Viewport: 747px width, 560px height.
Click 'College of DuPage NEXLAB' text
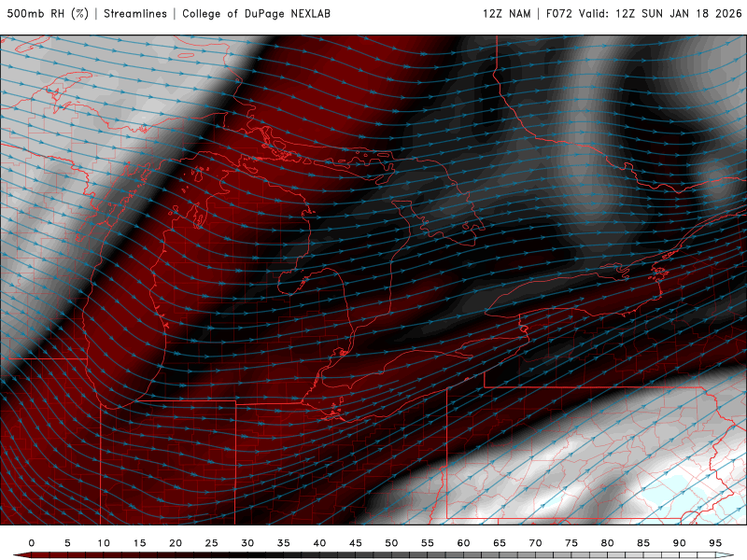[256, 14]
